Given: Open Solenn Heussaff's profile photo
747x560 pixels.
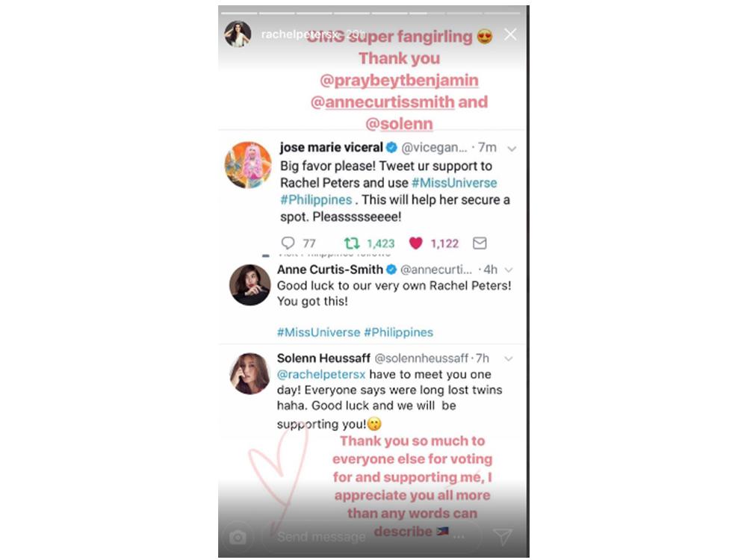Looking at the screenshot, I should pos(249,373).
